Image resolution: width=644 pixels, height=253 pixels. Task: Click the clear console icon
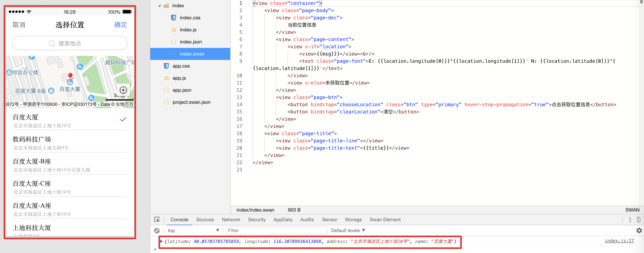[x=157, y=230]
